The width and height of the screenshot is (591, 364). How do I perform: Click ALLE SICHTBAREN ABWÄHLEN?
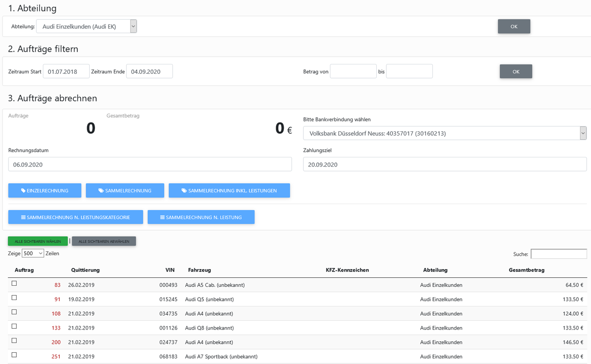point(103,241)
